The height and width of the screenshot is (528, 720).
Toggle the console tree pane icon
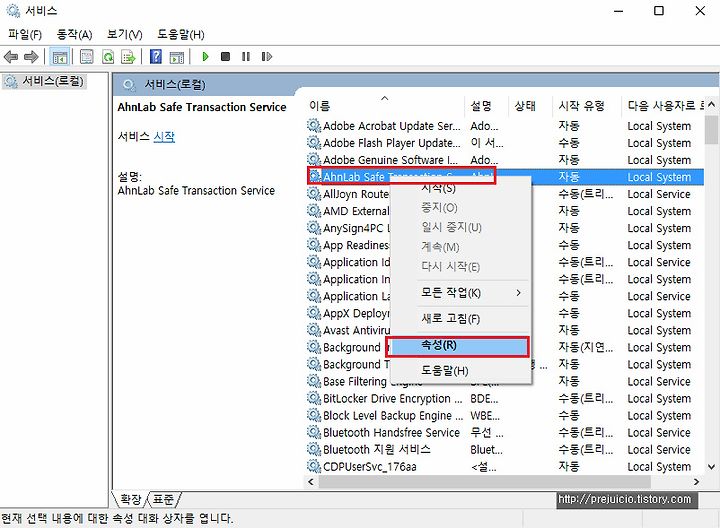tap(60, 57)
